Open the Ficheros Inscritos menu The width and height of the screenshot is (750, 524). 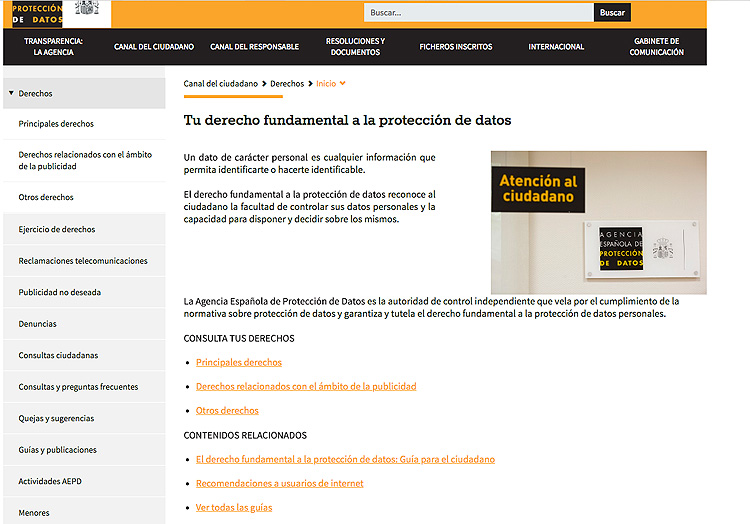click(x=455, y=46)
